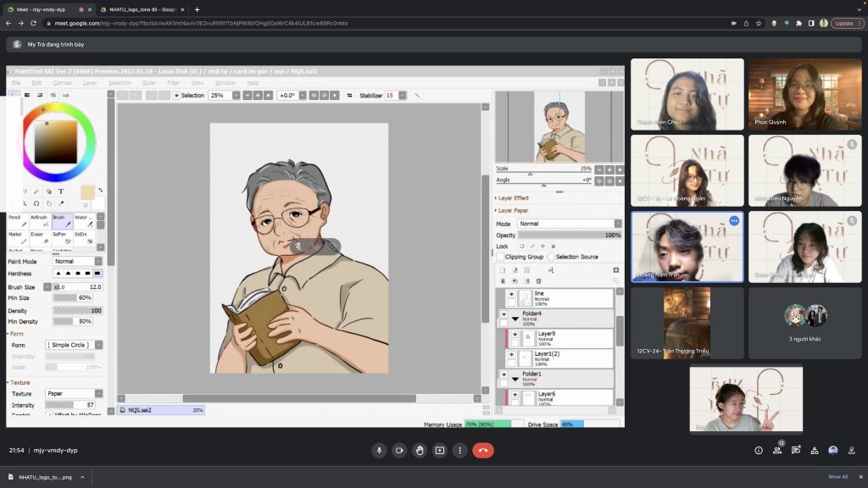The height and width of the screenshot is (488, 868).
Task: Open the Filter menu in SAI
Action: coord(173,83)
